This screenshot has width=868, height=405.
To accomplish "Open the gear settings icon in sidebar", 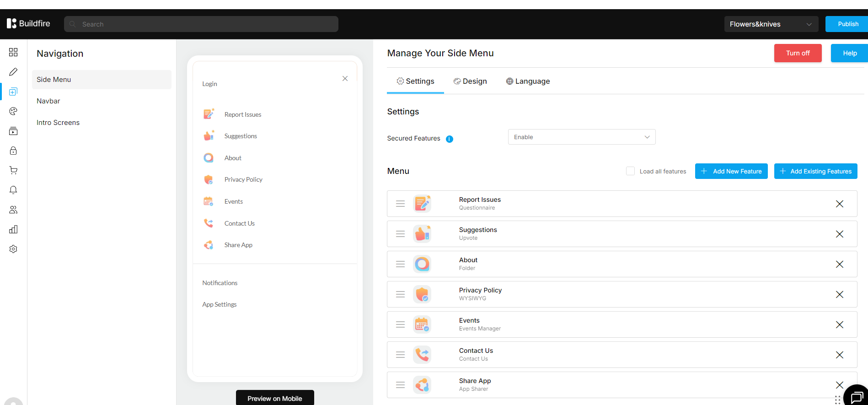I will coord(13,249).
